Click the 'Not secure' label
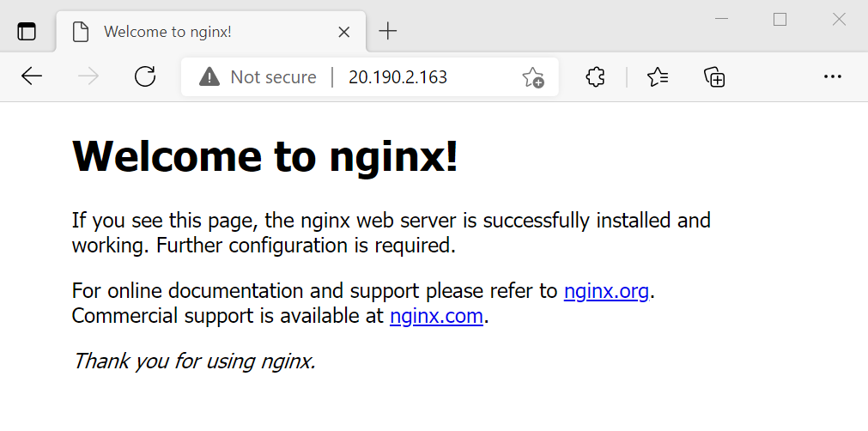868x431 pixels. click(274, 77)
